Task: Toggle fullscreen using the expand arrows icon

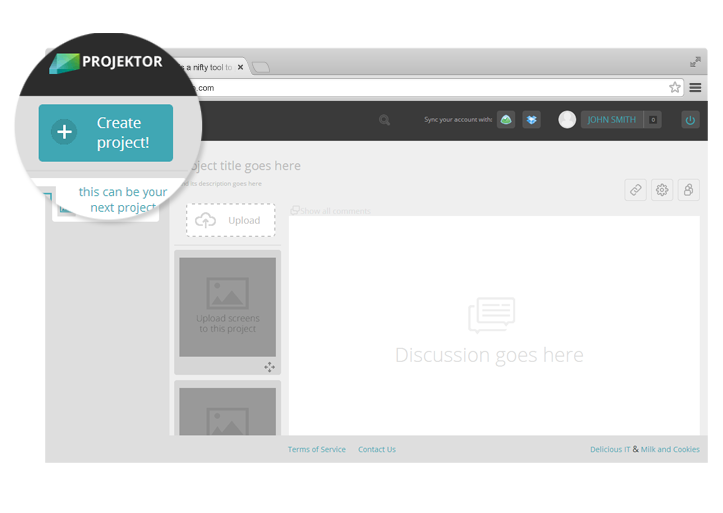Action: pos(695,62)
